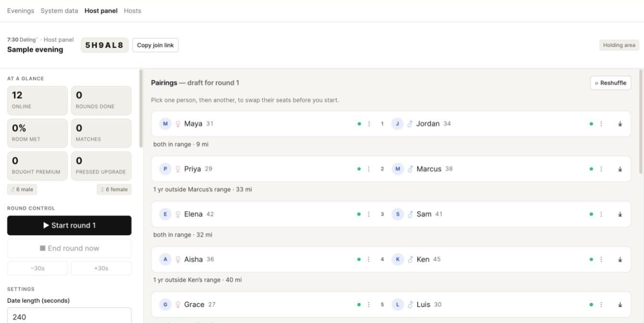The image size is (644, 323).
Task: Reshuffle the round 1 pairings
Action: 610,83
